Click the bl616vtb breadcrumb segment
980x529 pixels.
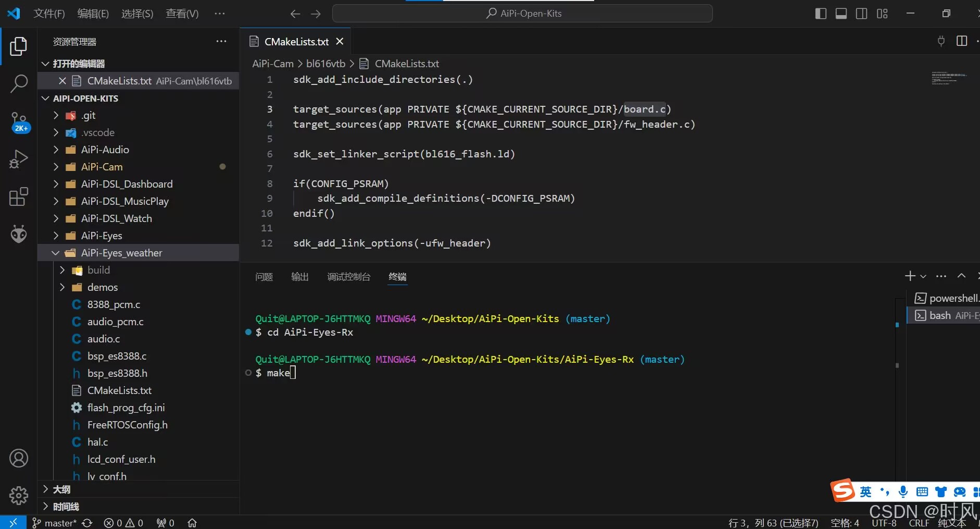click(325, 64)
